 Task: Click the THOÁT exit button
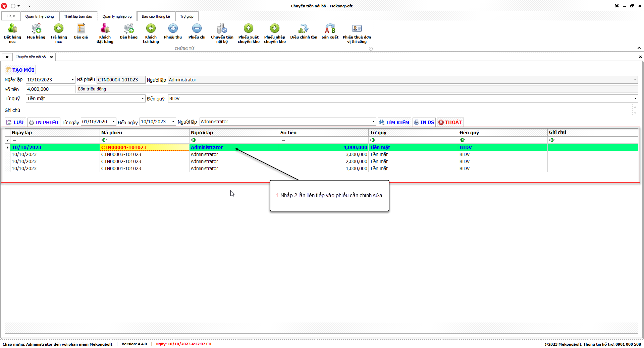click(450, 122)
